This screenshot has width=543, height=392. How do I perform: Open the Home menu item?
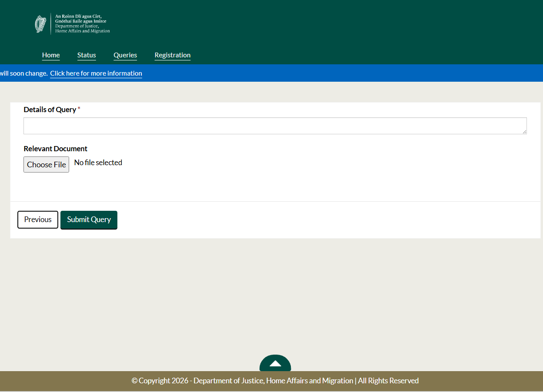(x=51, y=55)
